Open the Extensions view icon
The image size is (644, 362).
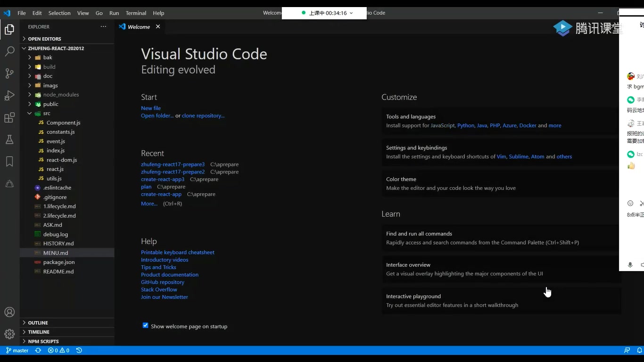point(9,117)
